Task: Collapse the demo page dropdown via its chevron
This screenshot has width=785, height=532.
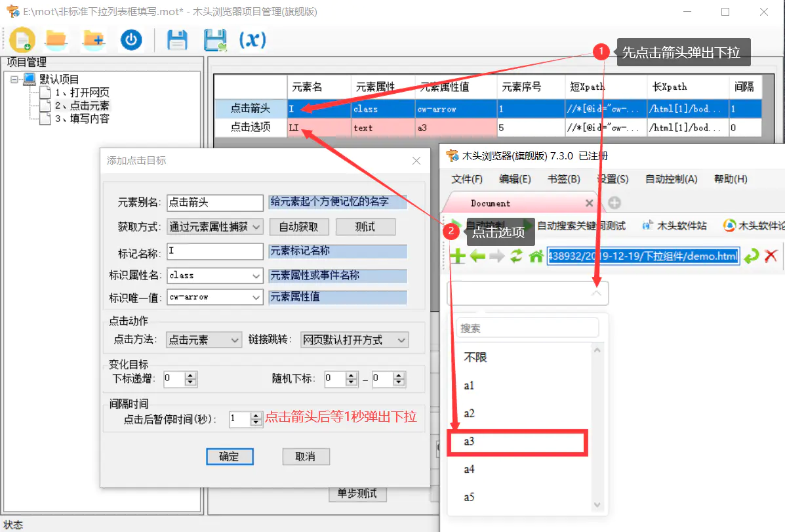Action: [x=595, y=293]
